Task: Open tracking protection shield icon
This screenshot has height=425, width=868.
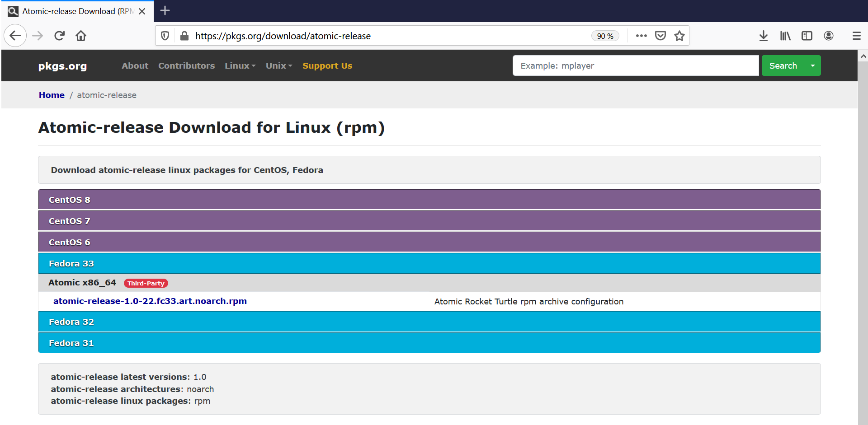Action: click(x=165, y=36)
